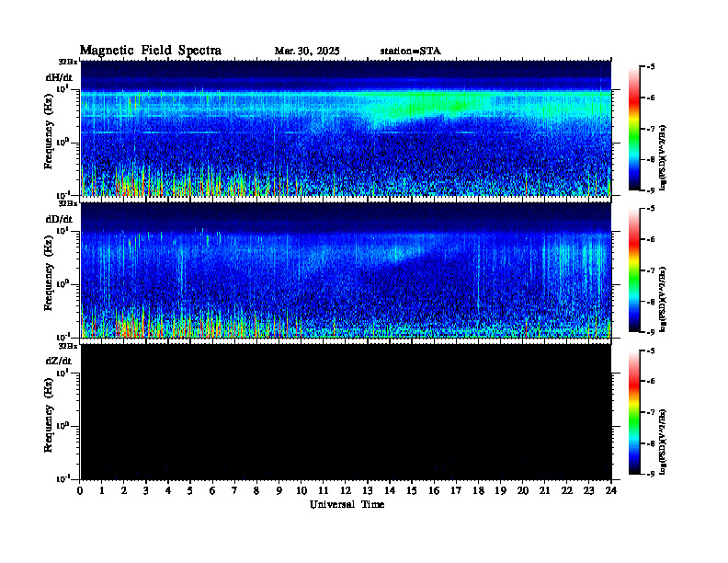
Task: Click the hour 6 tick label
Action: point(212,491)
